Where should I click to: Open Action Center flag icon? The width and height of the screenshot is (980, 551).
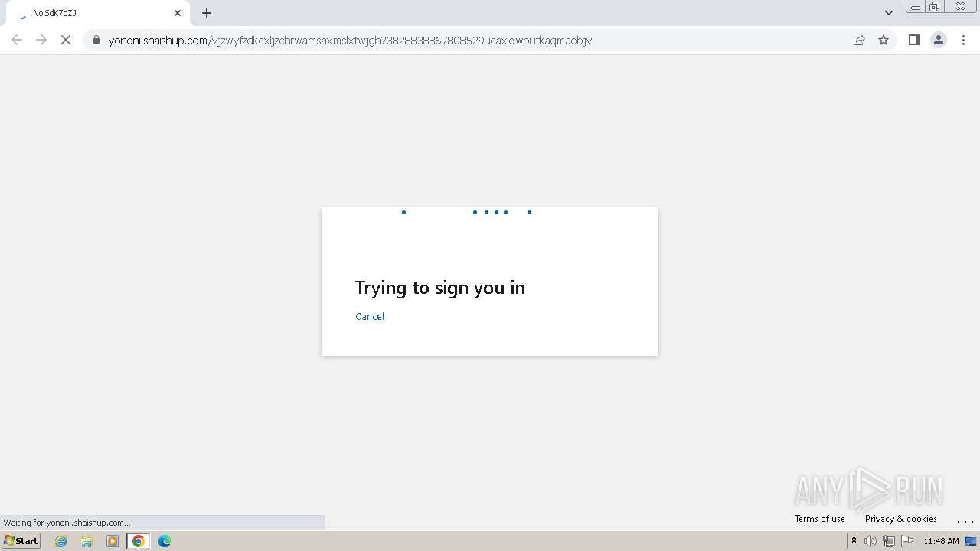tap(907, 541)
